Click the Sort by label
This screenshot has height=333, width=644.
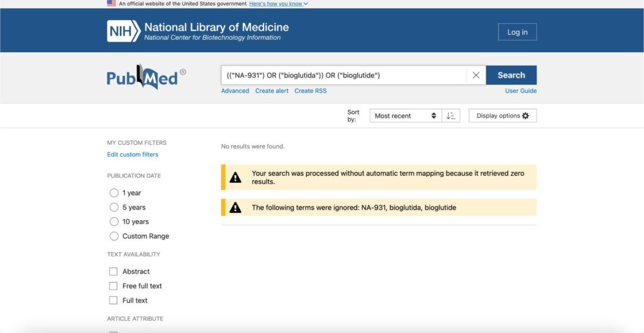(353, 116)
